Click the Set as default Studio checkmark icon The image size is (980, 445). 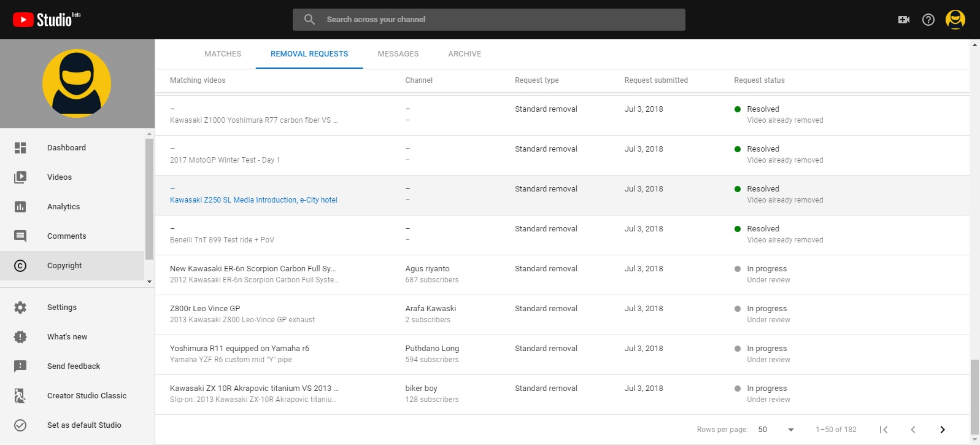point(20,425)
